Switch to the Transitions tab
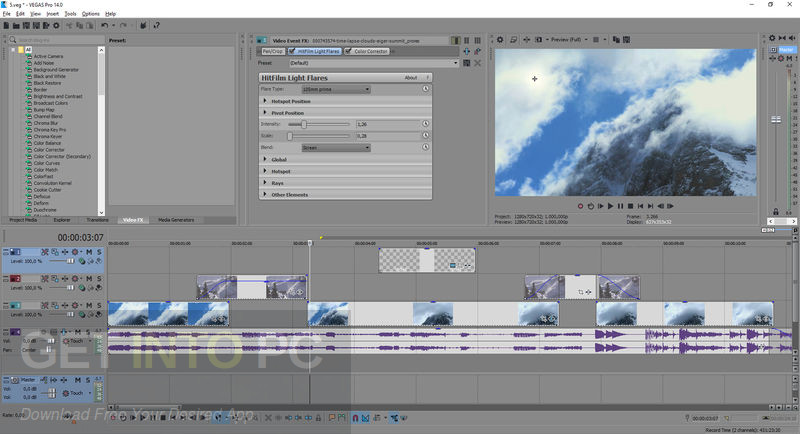 pos(97,220)
